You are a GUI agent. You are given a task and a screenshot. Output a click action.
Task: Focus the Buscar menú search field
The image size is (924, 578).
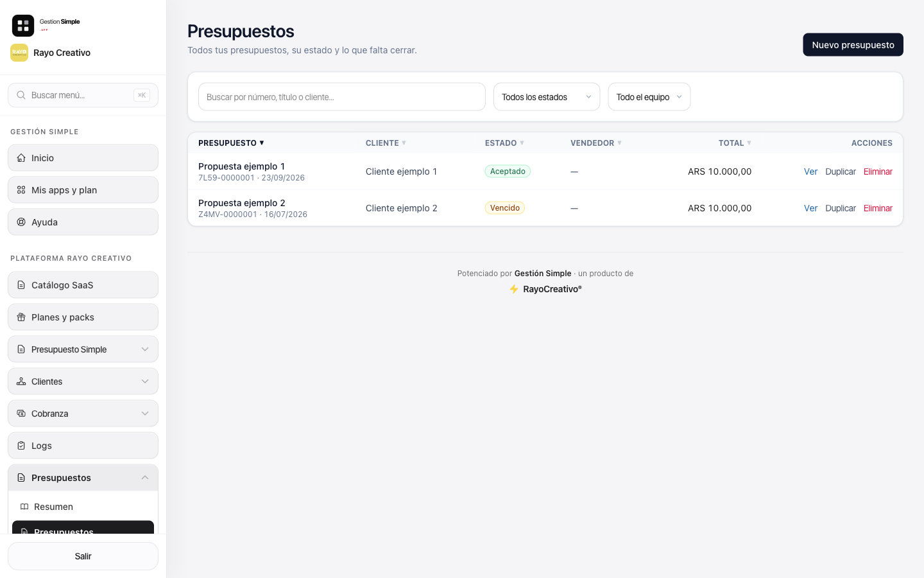pyautogui.click(x=83, y=95)
